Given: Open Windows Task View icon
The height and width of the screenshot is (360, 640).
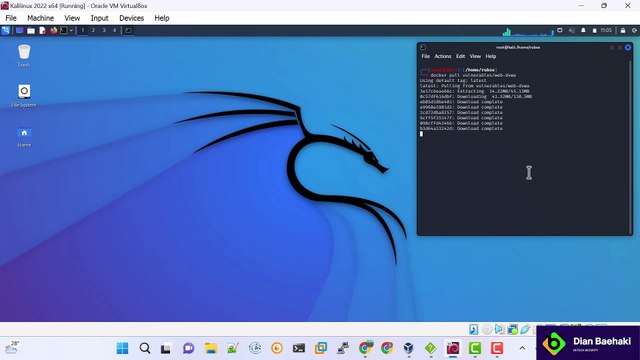Looking at the screenshot, I should (x=166, y=349).
